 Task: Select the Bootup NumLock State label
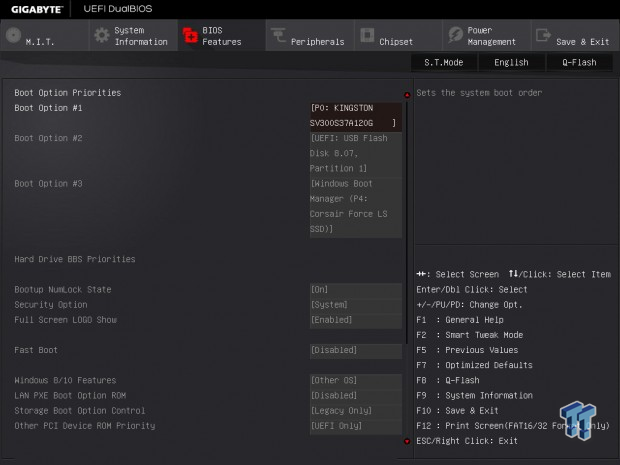click(63, 289)
